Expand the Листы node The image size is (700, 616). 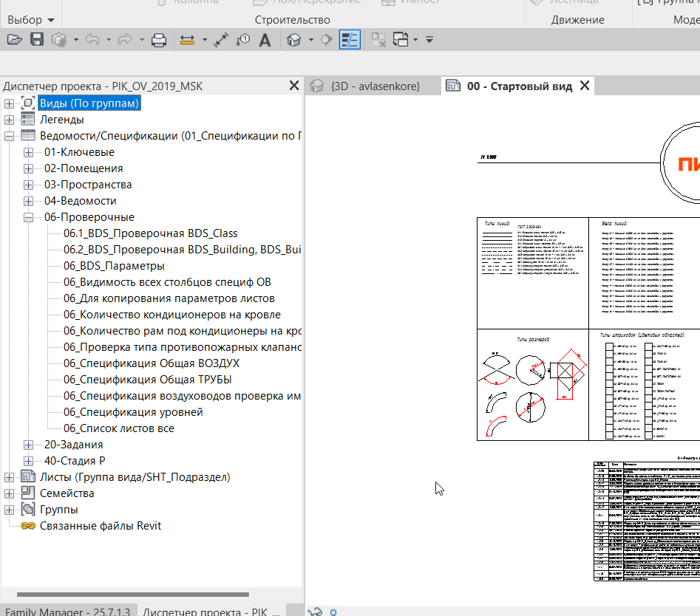point(9,477)
